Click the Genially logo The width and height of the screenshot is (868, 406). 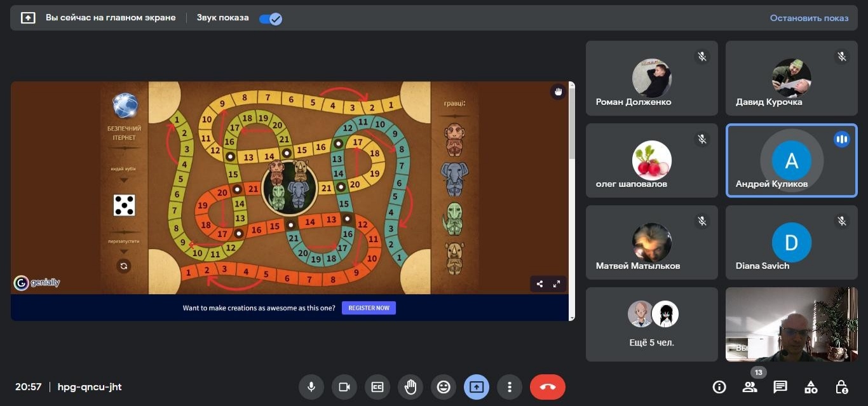(37, 283)
